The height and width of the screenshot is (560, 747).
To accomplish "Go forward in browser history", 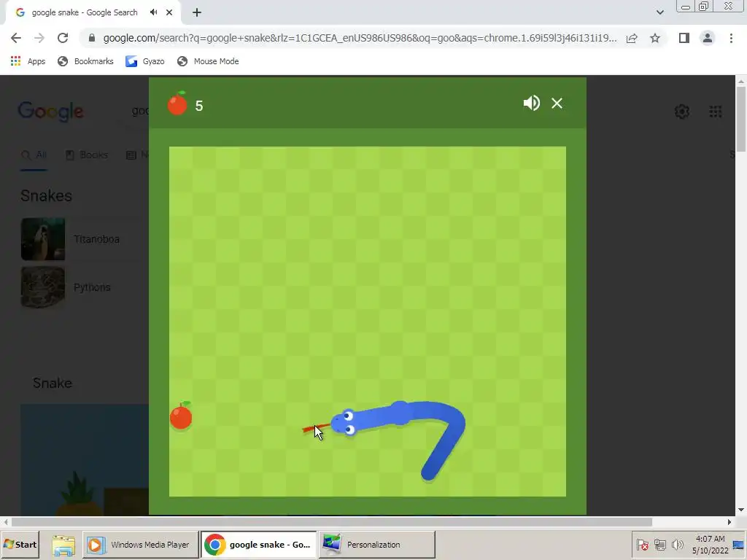I will click(x=39, y=38).
